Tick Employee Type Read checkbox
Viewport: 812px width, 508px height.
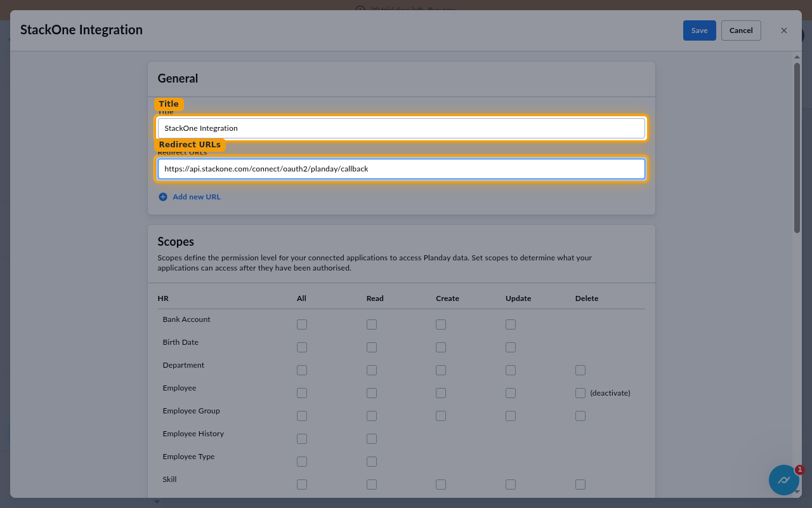pos(372,462)
